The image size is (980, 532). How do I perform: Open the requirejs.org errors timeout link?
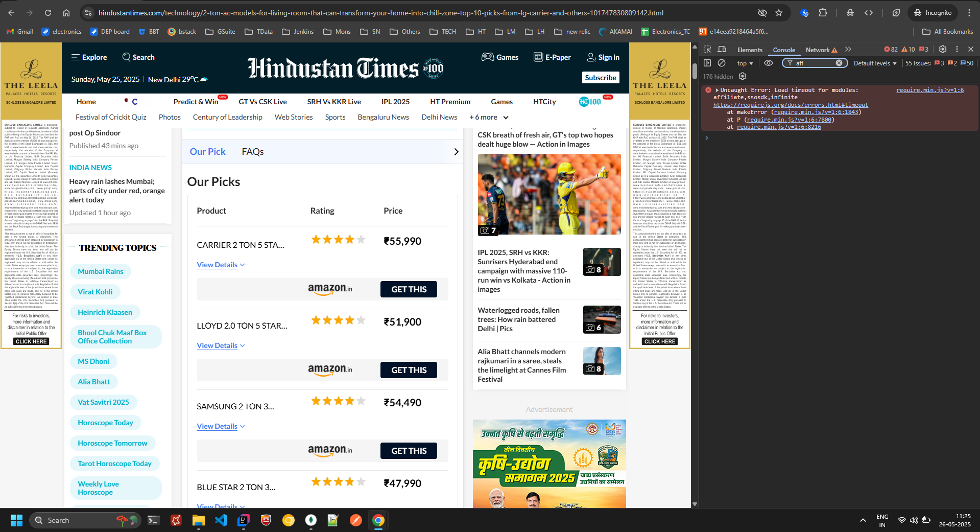pos(791,105)
